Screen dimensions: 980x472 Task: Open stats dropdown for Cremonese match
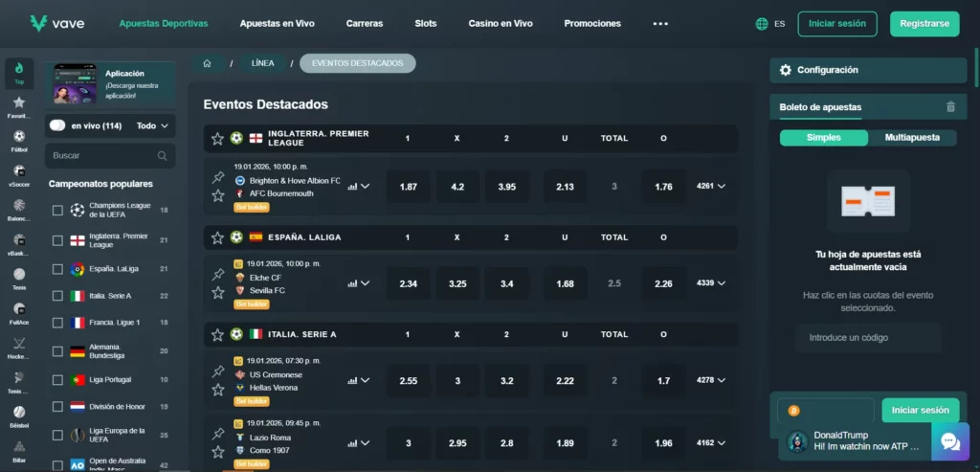pos(359,380)
